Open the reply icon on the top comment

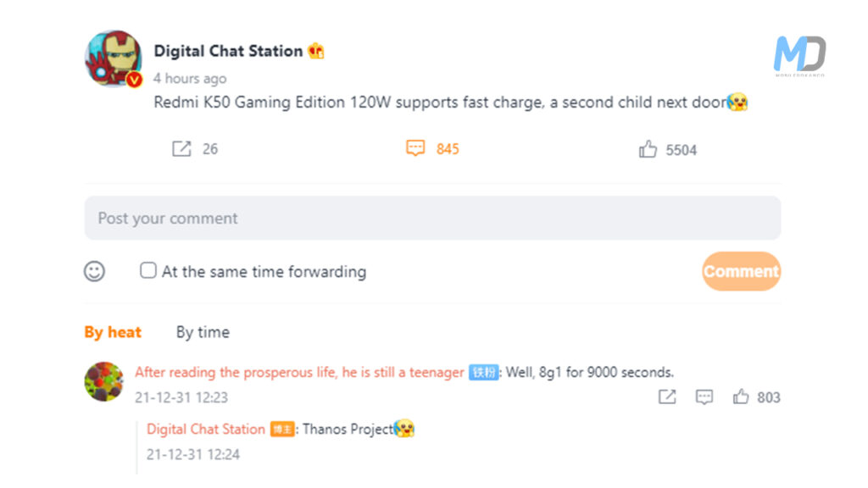[704, 396]
